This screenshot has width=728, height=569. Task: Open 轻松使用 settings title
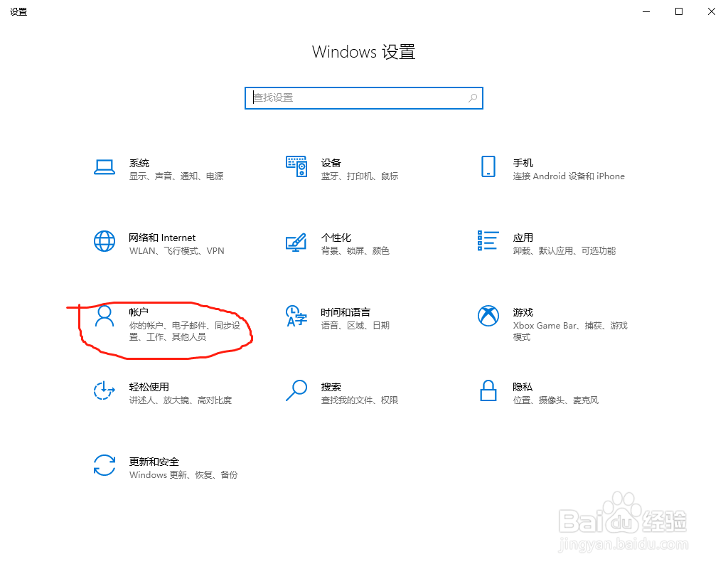(149, 387)
